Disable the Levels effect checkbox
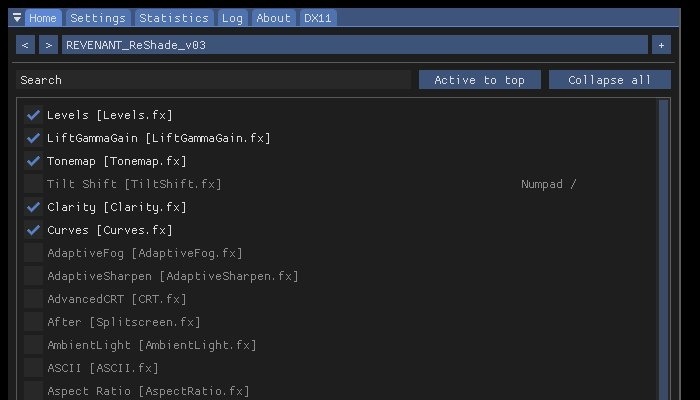 pos(34,115)
